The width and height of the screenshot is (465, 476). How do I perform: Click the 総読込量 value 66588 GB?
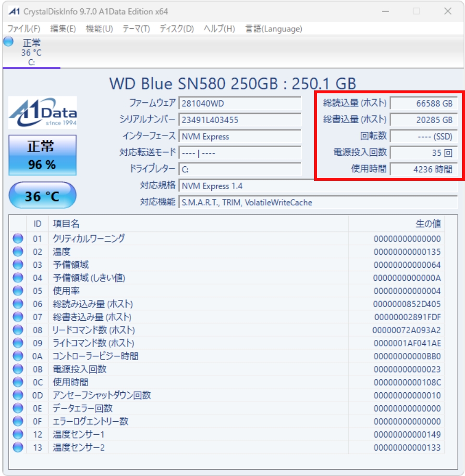(423, 103)
